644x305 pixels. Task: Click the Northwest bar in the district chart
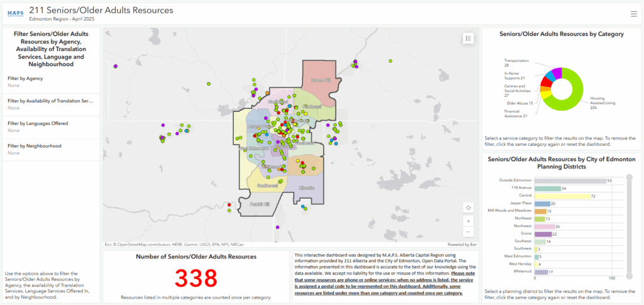tap(545, 226)
